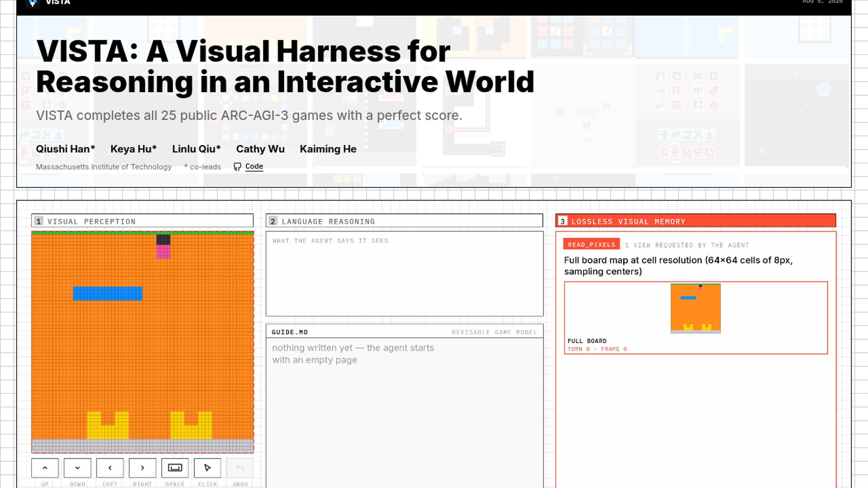
Task: Click the GitHub icon beside Code
Action: click(x=237, y=167)
